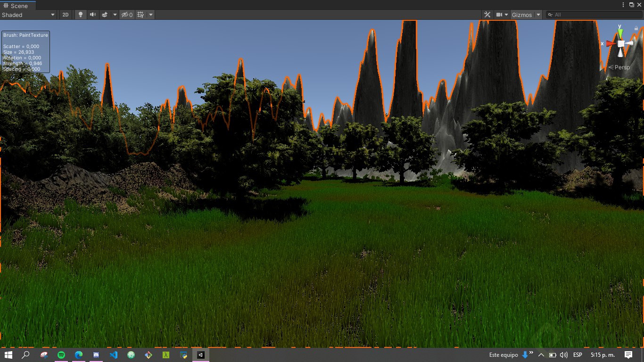644x362 pixels.
Task: Click the green Y axis cone on gizmo
Action: pyautogui.click(x=620, y=33)
